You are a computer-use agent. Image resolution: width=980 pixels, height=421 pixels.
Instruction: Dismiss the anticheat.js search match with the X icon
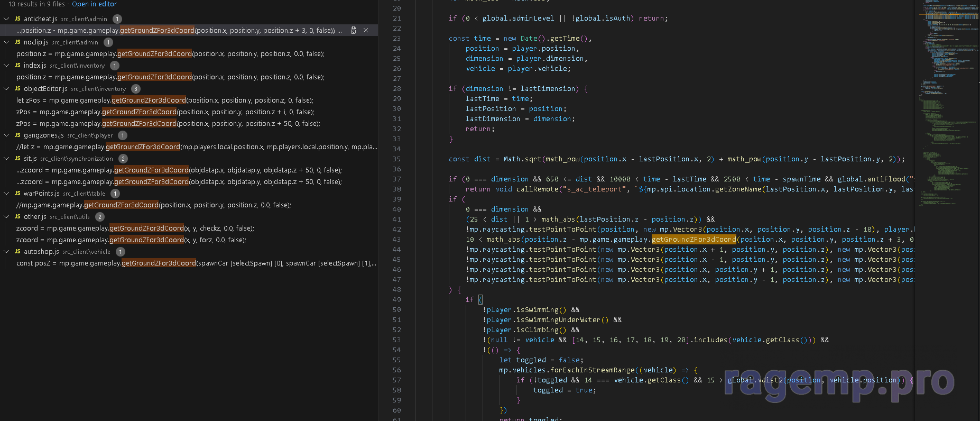[x=366, y=30]
